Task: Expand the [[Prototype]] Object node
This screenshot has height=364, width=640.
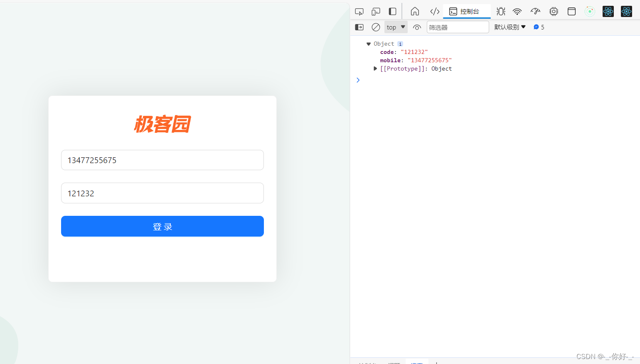Action: (x=375, y=69)
